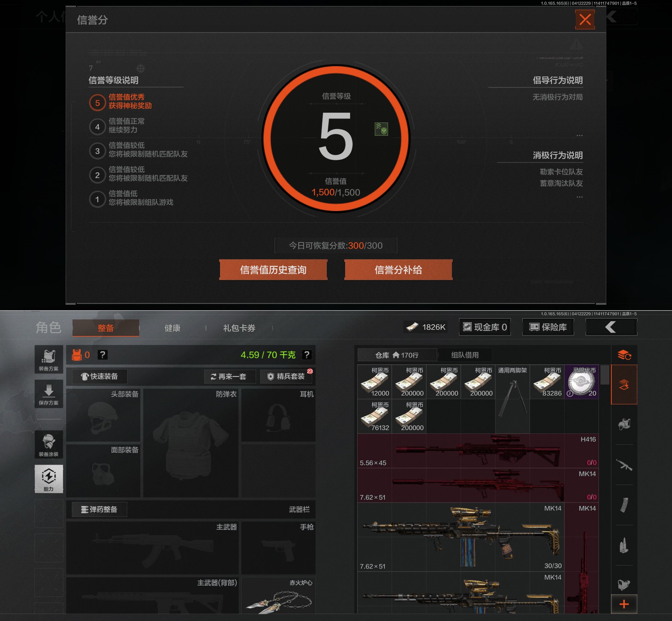Open the 能力 ability panel
The width and height of the screenshot is (672, 621).
49,479
